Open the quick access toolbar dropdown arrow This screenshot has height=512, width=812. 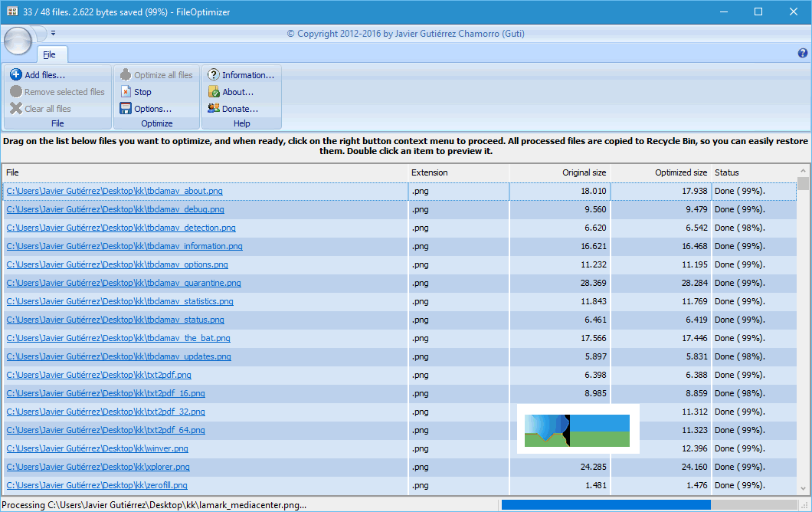coord(53,33)
